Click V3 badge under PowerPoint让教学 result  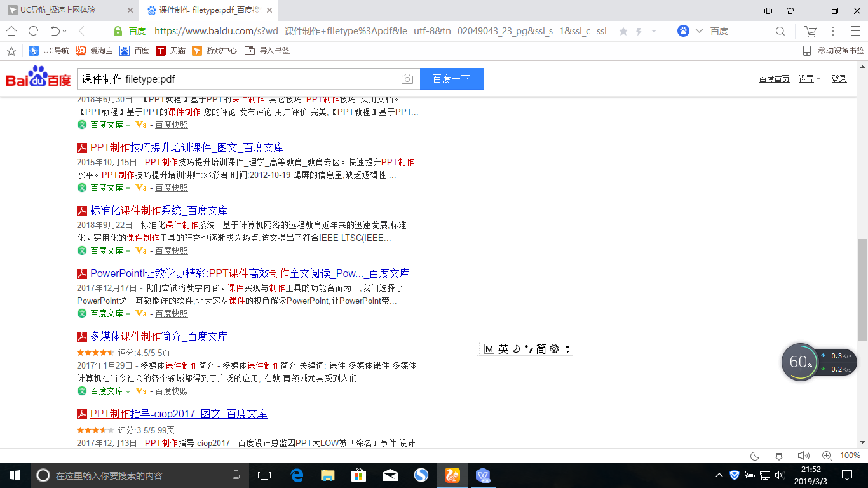141,313
